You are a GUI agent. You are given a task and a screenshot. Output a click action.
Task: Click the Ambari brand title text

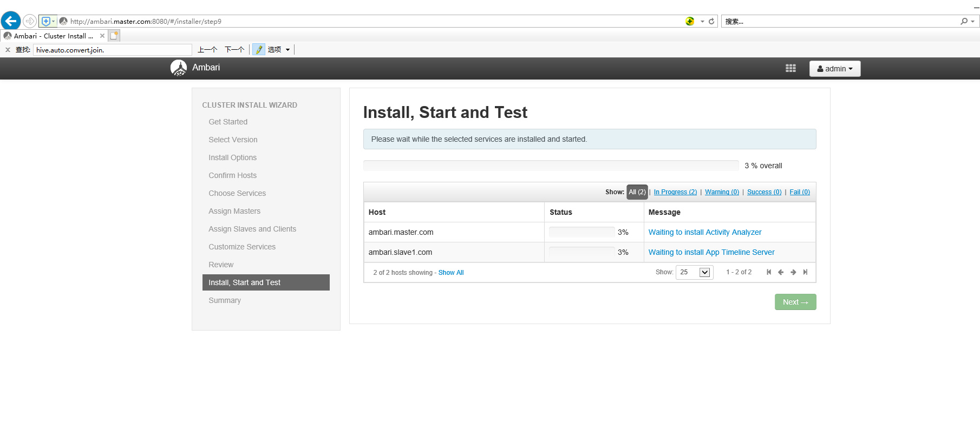pos(206,68)
